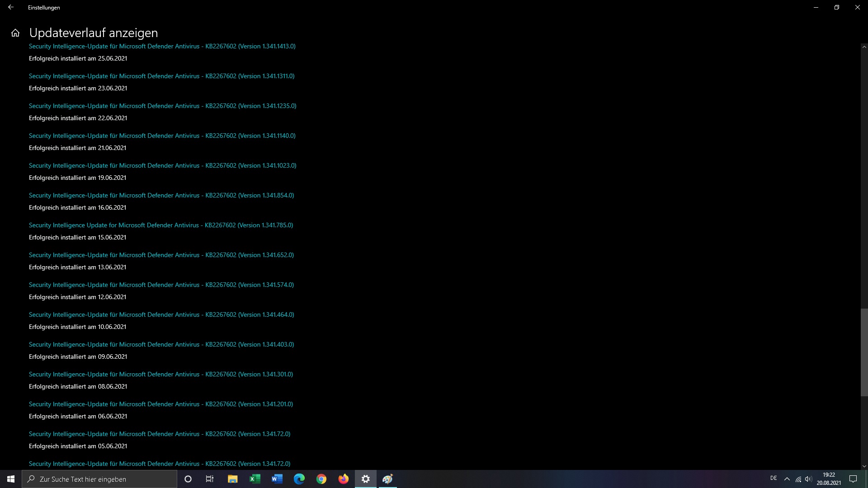Viewport: 868px width, 488px height.
Task: Open the Settings home icon
Action: pos(15,33)
